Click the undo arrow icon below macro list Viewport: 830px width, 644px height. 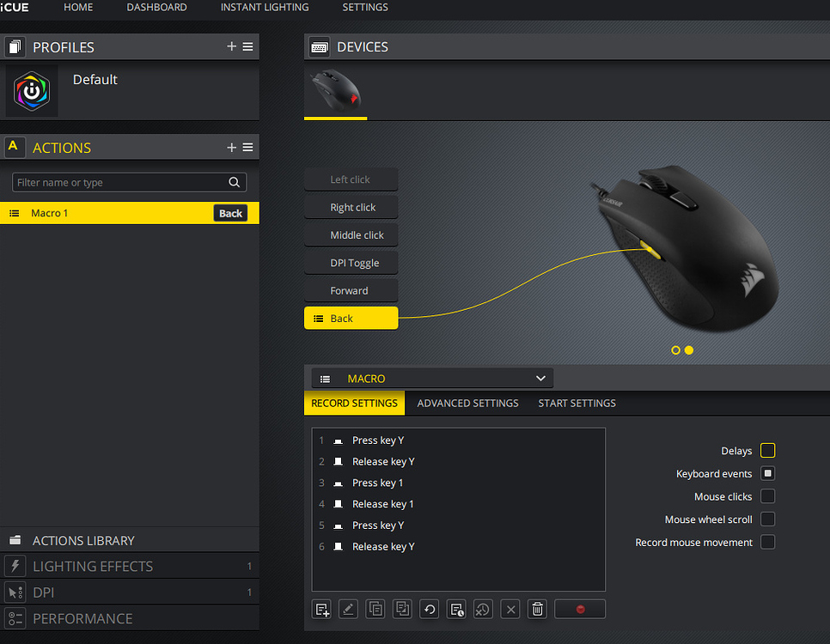click(x=430, y=609)
